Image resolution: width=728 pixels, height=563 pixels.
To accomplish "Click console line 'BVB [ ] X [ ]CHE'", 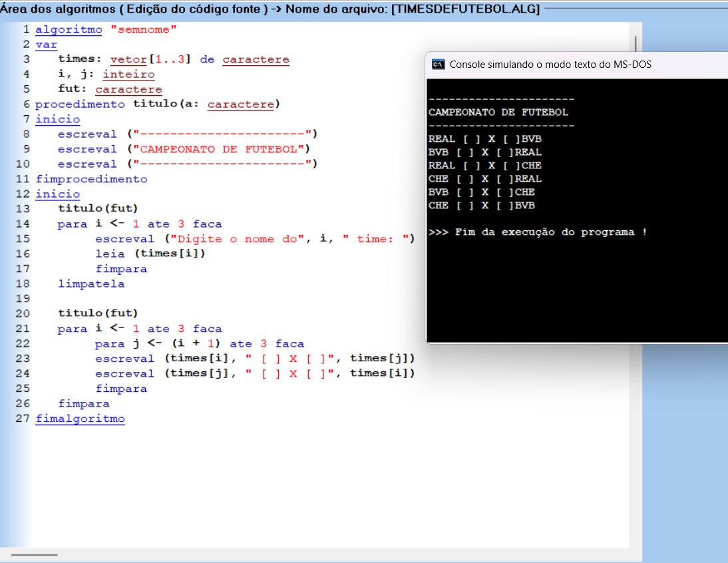I will 482,192.
